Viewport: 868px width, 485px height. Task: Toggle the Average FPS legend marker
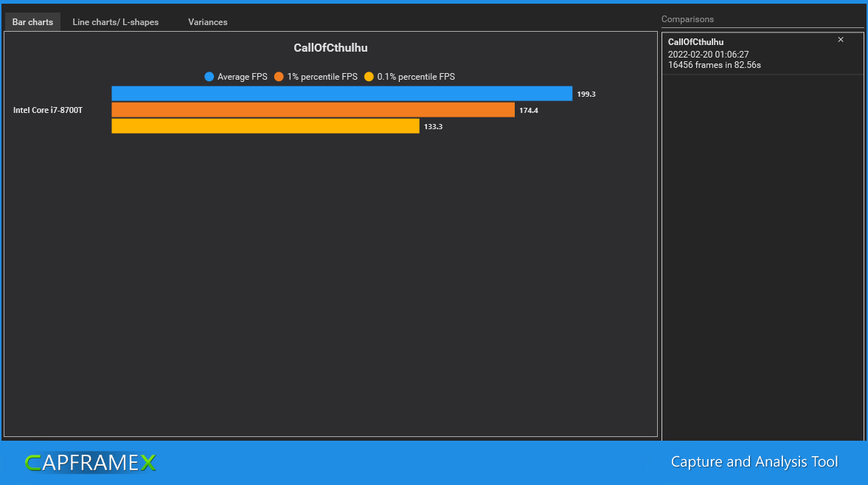point(209,77)
